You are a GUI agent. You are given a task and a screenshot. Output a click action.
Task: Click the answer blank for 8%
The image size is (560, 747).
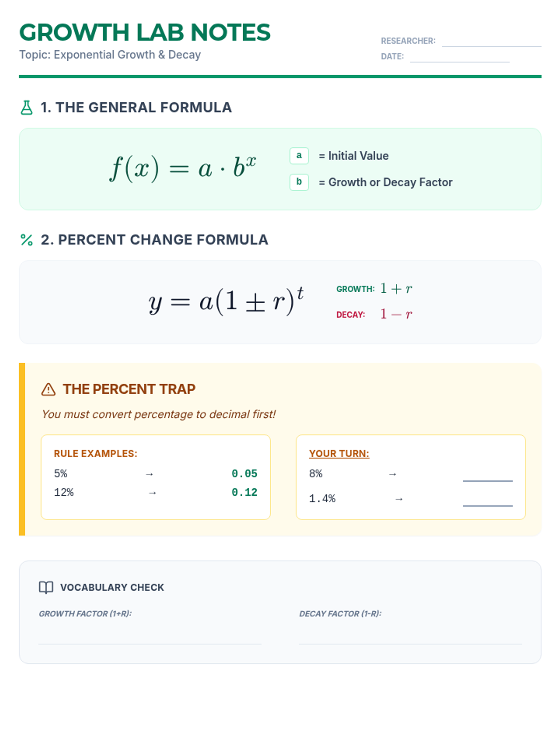point(488,476)
